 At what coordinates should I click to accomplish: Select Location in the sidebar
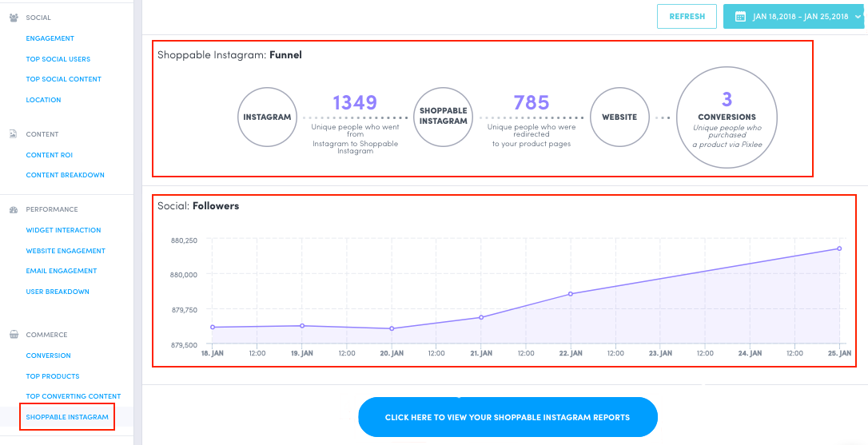coord(43,100)
